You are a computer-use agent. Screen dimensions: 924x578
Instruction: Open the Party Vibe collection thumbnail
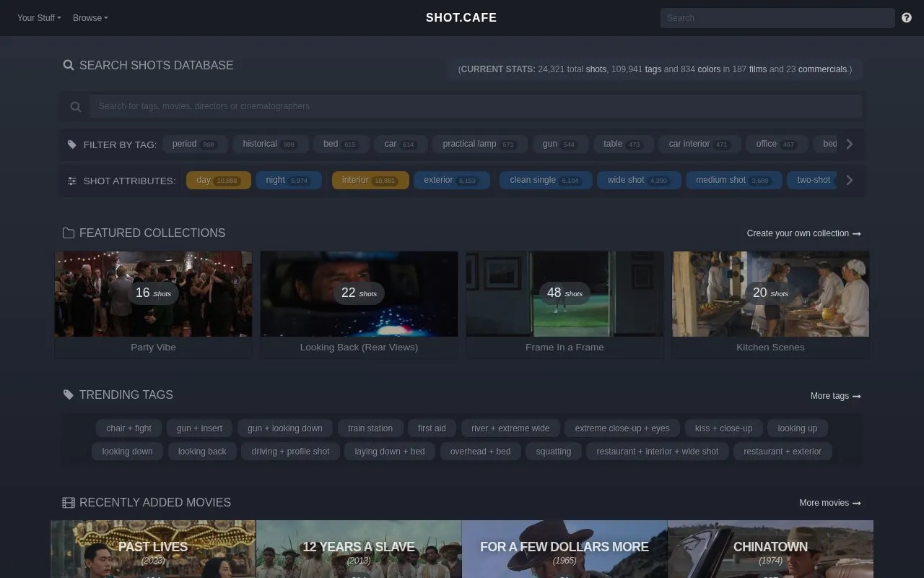pyautogui.click(x=154, y=294)
